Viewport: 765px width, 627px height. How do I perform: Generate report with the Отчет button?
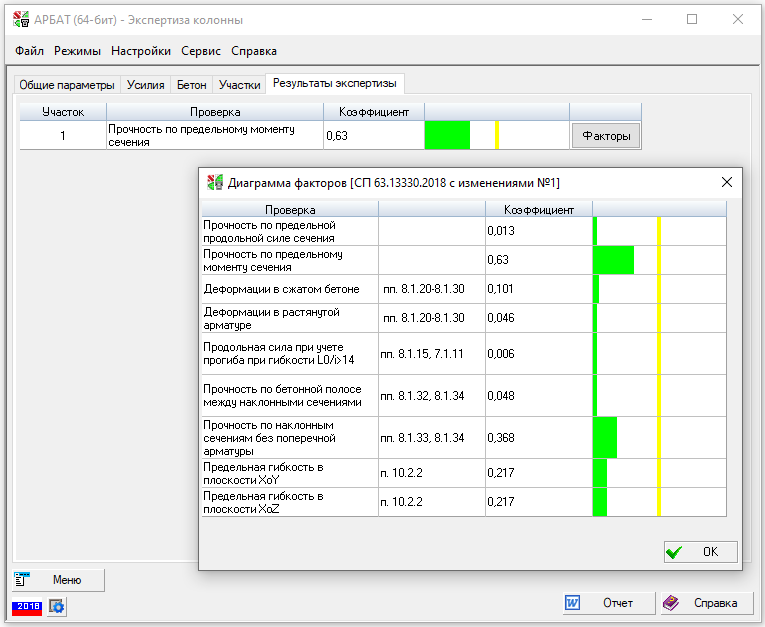pos(606,603)
